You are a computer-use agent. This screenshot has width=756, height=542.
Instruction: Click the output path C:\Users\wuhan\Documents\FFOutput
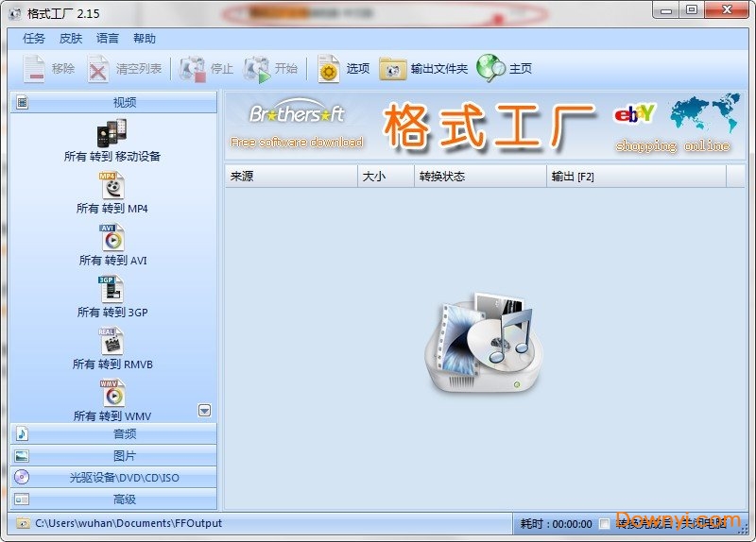(x=129, y=523)
